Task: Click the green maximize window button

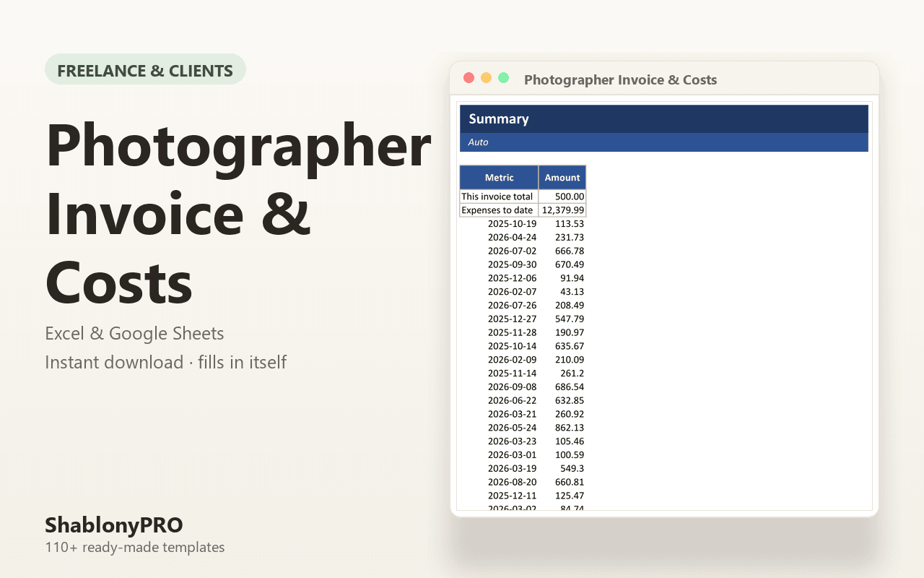Action: [503, 78]
